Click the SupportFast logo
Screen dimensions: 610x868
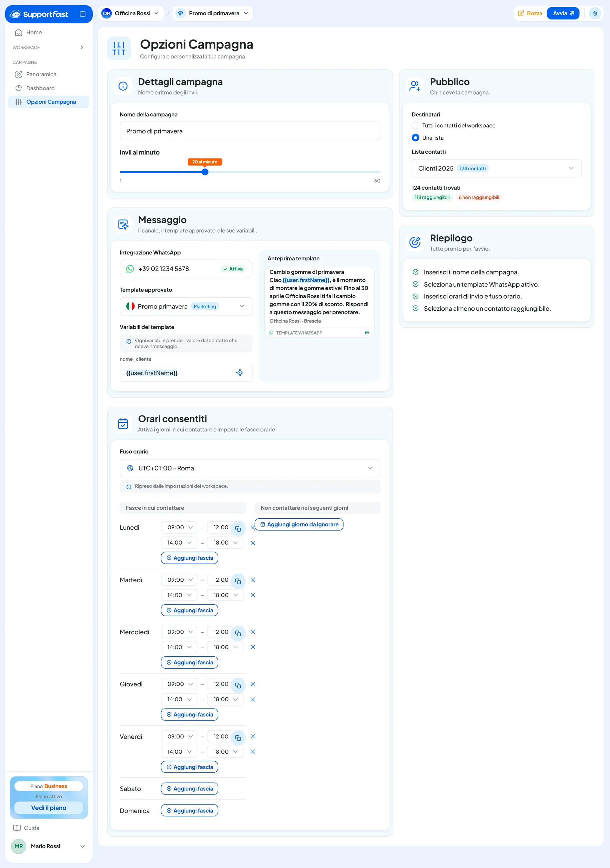(38, 14)
